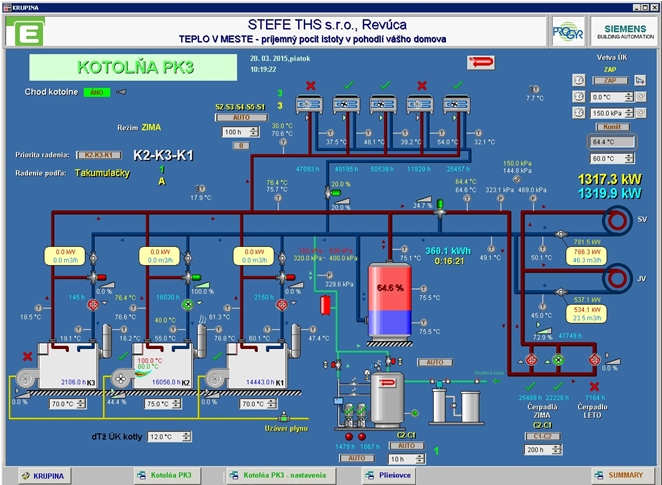
Task: Click the SV flow readout 786.3 kW
Action: tap(587, 256)
